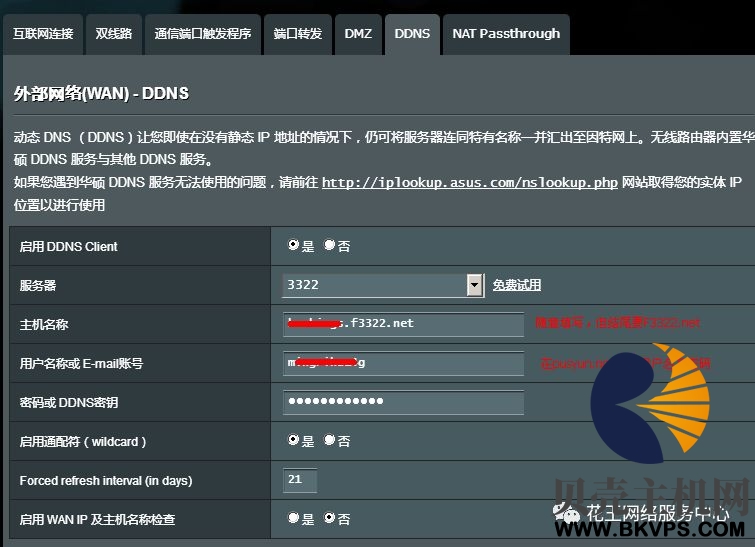Viewport: 755px width, 547px height.
Task: Click the 服务器 row label
Action: [x=38, y=286]
